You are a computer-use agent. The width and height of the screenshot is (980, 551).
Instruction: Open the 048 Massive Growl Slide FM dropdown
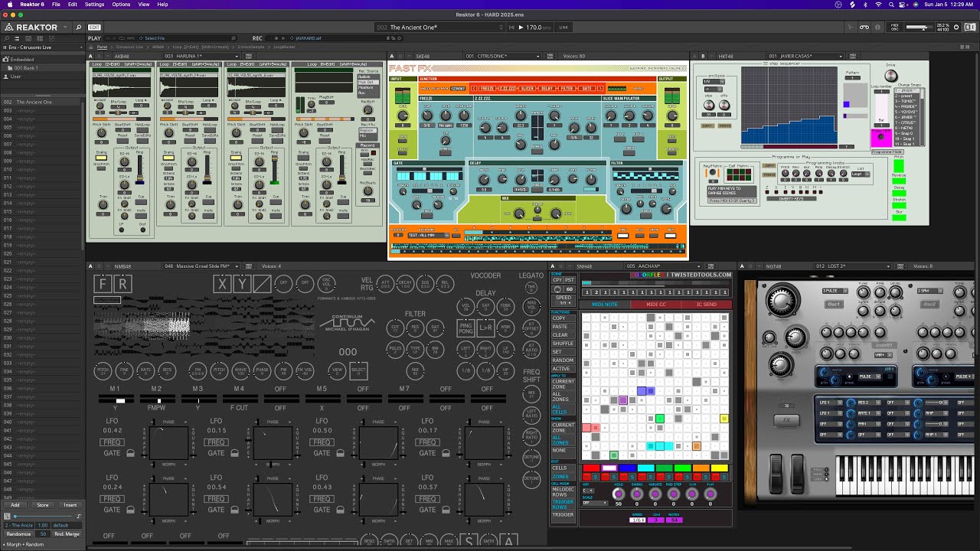[201, 266]
